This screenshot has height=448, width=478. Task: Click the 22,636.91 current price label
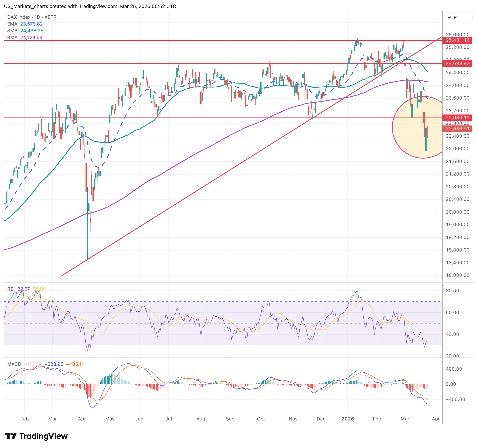coord(457,129)
